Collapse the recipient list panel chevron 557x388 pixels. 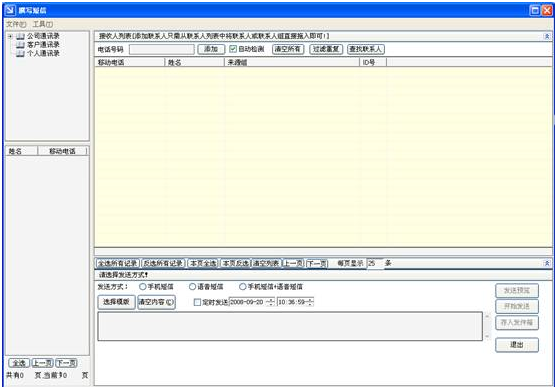pos(547,36)
